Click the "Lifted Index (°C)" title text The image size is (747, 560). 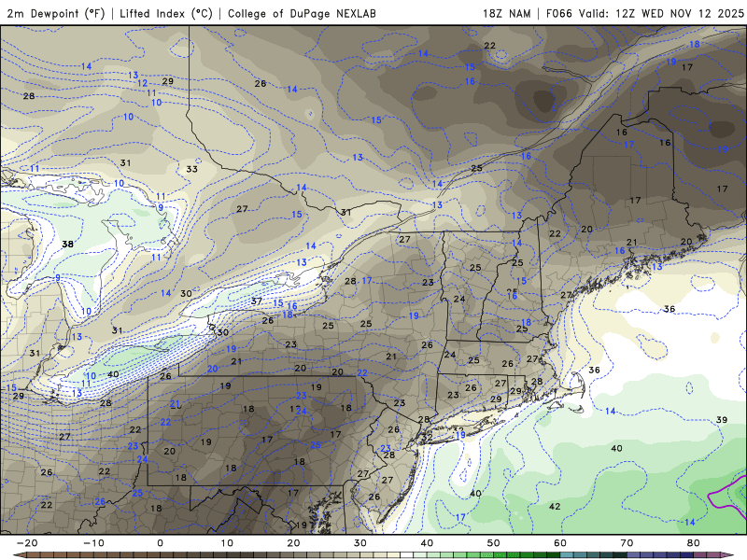(166, 13)
